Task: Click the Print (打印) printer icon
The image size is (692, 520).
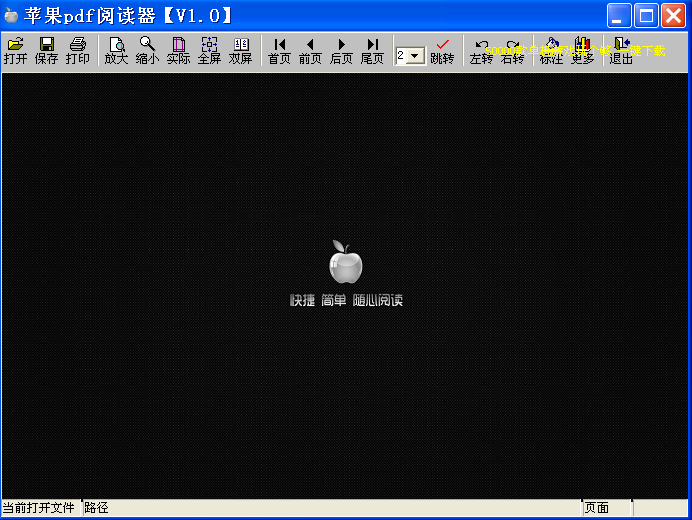Action: coord(78,51)
